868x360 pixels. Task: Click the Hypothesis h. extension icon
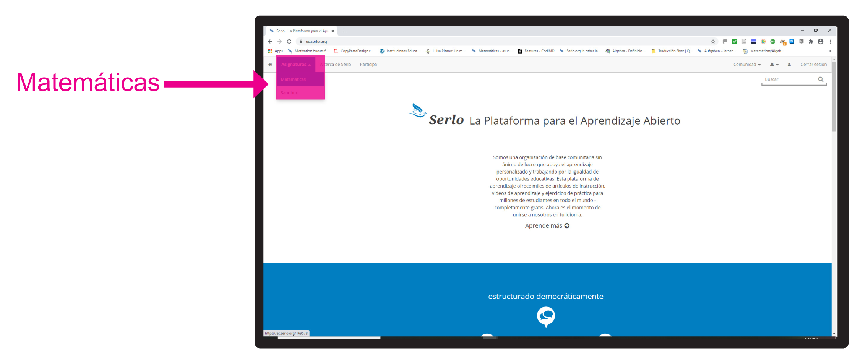pyautogui.click(x=801, y=42)
